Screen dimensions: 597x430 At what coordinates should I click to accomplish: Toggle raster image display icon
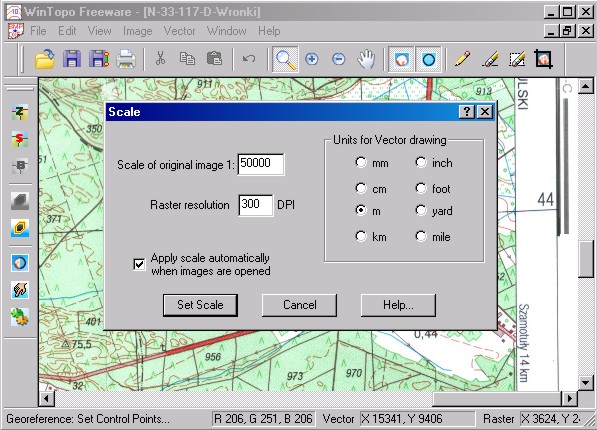(x=402, y=59)
